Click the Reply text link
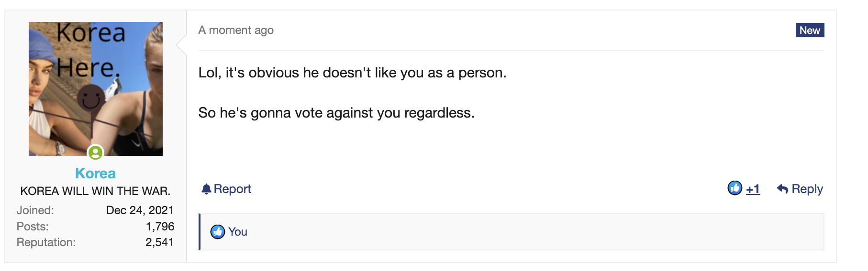The image size is (868, 271). [807, 189]
